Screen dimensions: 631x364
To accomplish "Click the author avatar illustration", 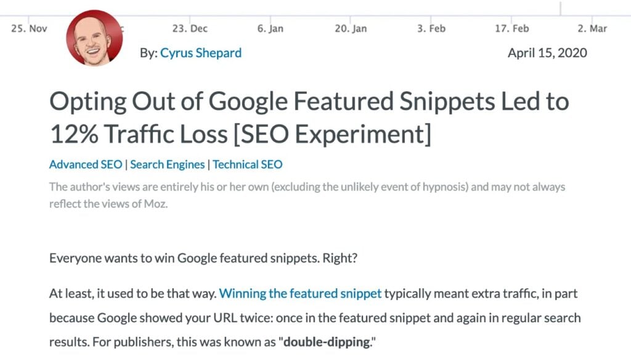I will [x=94, y=38].
